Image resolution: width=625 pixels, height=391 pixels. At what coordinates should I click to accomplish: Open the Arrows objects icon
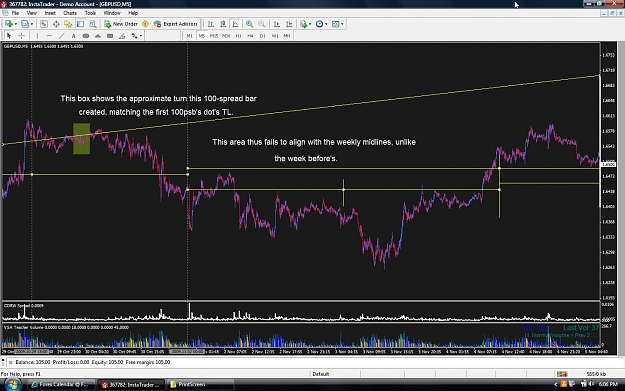coord(134,36)
